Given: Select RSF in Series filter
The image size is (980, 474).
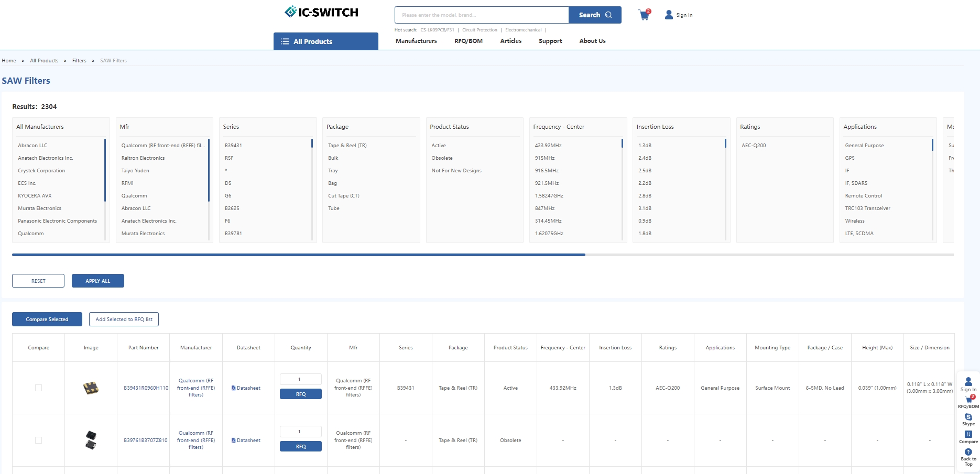Looking at the screenshot, I should tap(229, 158).
